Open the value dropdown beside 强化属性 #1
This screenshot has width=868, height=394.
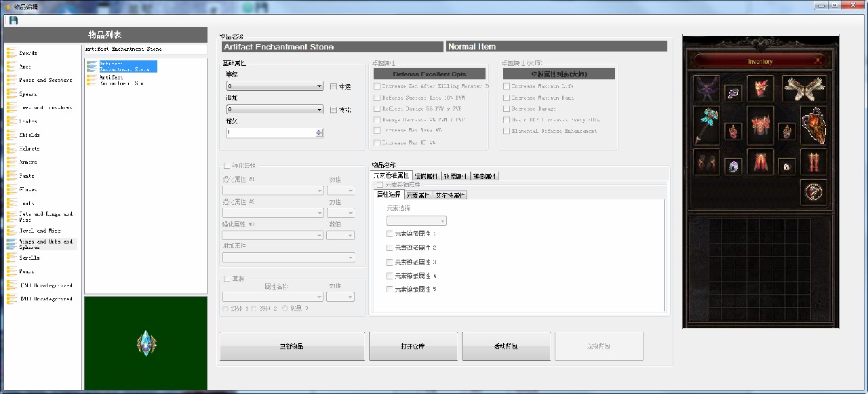point(340,191)
